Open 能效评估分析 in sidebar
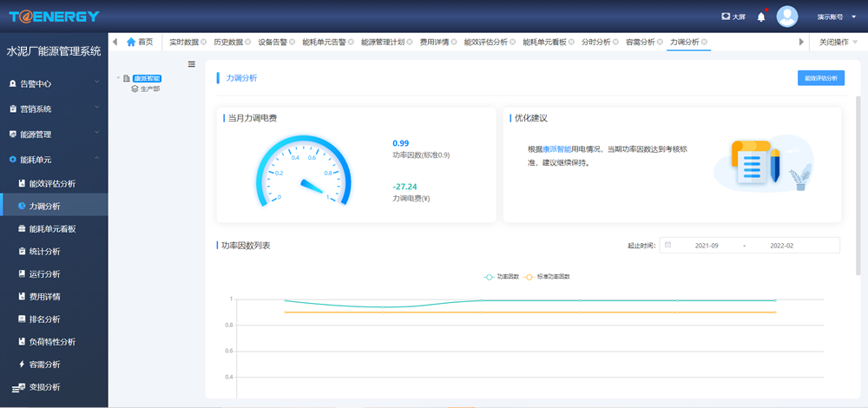Image resolution: width=868 pixels, height=408 pixels. [x=54, y=183]
